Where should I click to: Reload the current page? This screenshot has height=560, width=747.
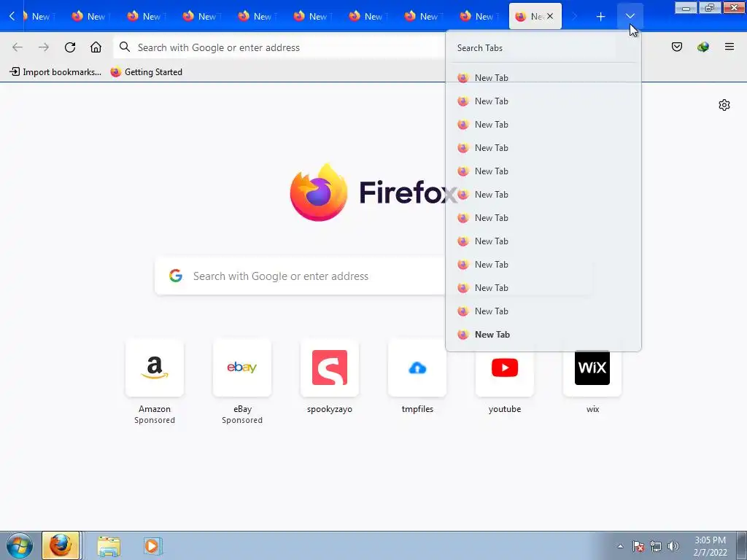click(70, 47)
